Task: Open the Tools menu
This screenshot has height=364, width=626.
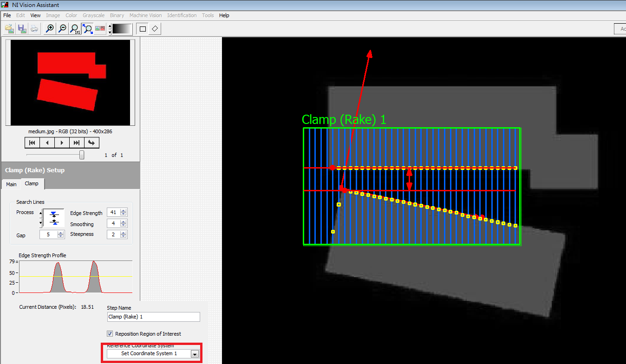Action: pyautogui.click(x=208, y=15)
